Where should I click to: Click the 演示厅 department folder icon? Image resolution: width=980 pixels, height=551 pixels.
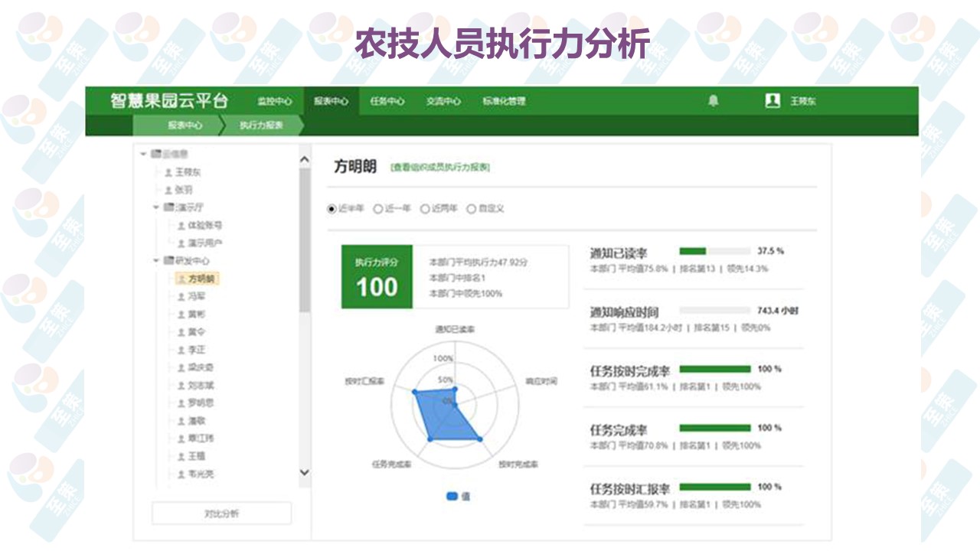168,207
